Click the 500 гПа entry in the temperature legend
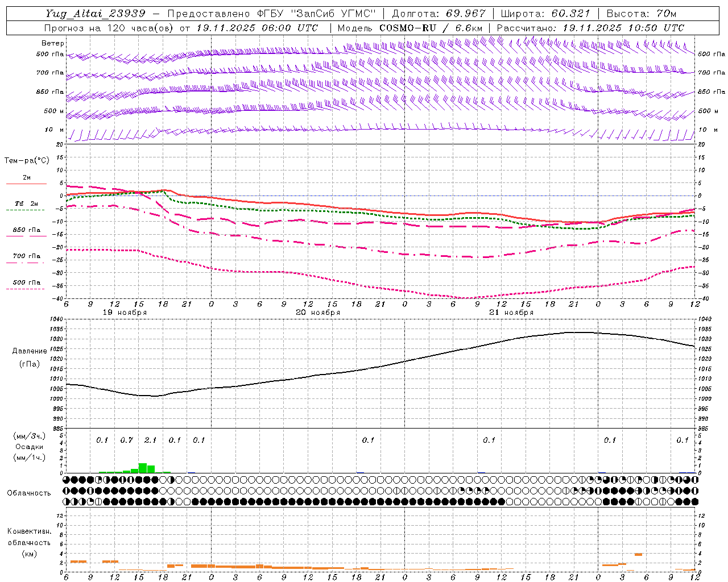 [x=26, y=284]
